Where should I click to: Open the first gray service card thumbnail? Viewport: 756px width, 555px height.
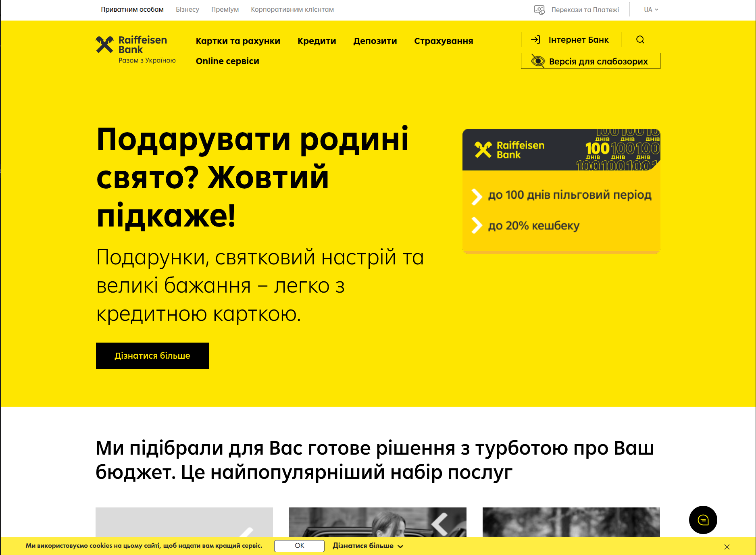[x=184, y=522]
